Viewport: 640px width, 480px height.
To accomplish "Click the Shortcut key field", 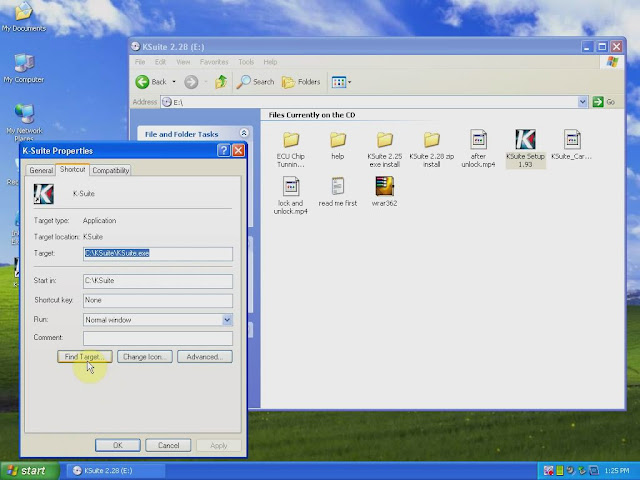I will (x=158, y=300).
